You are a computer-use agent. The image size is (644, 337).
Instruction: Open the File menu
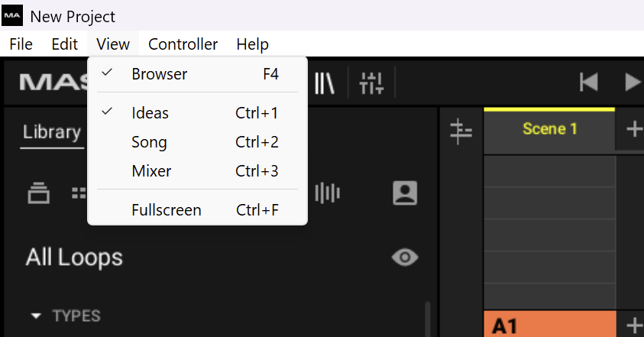click(x=21, y=44)
